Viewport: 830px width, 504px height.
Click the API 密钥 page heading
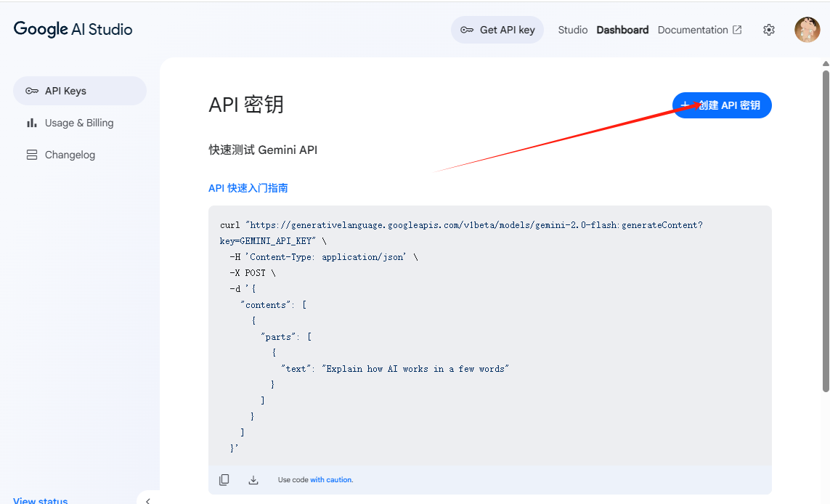(x=246, y=105)
